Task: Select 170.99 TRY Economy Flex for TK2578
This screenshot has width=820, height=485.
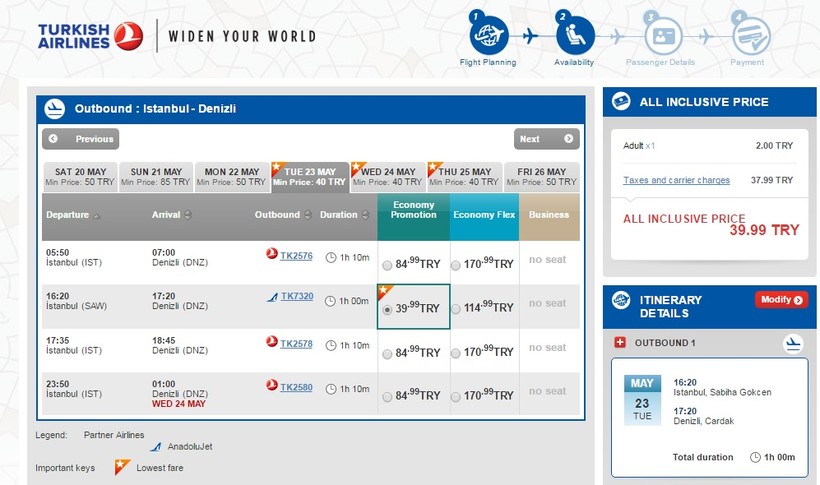Action: click(455, 354)
